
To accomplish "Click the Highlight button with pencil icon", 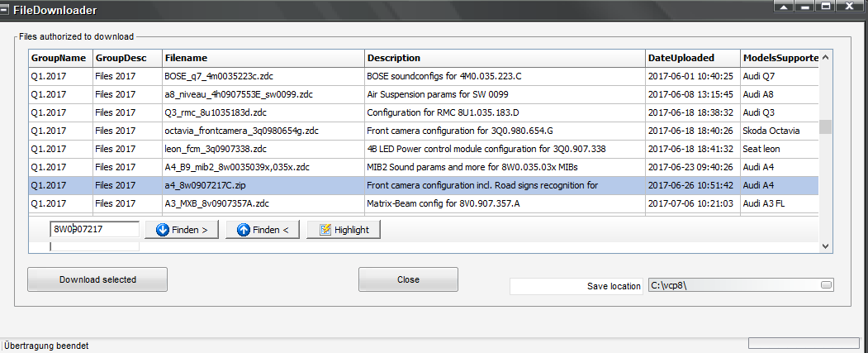I will pyautogui.click(x=344, y=230).
